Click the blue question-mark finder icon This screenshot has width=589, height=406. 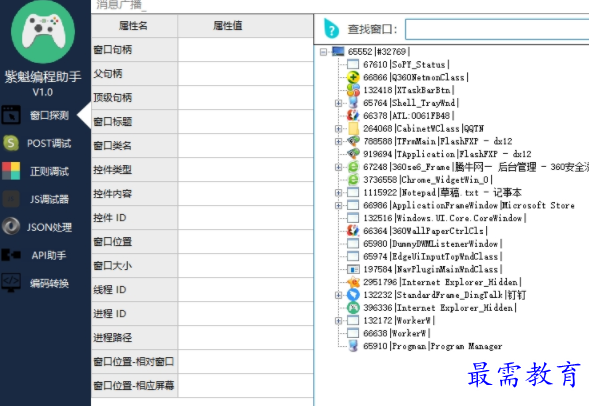(x=331, y=29)
